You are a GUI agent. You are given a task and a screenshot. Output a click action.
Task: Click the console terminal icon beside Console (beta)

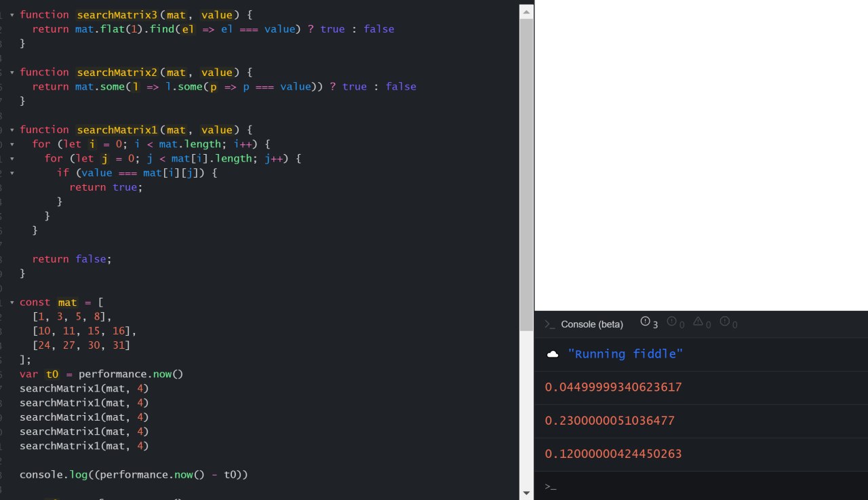(550, 324)
